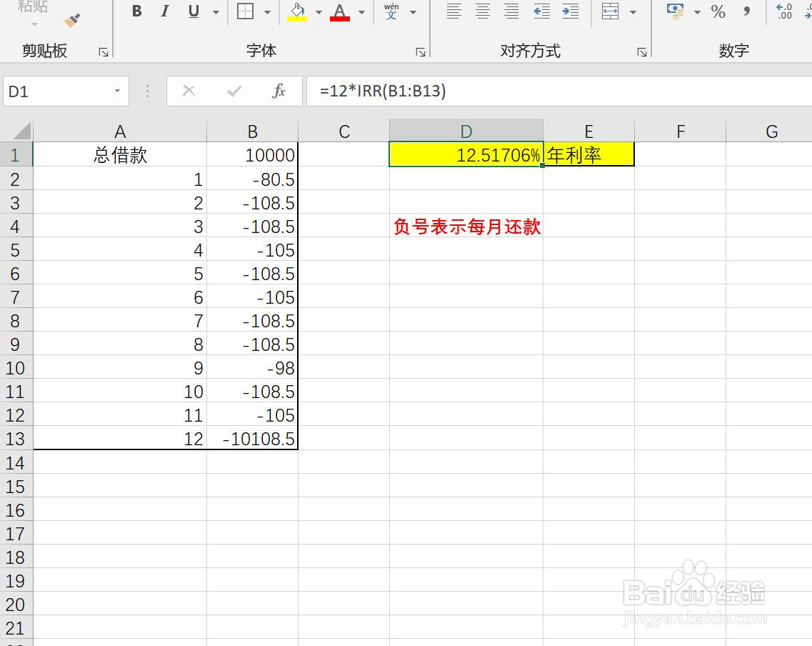
Task: Open the Fill Color dropdown arrow
Action: tap(319, 12)
